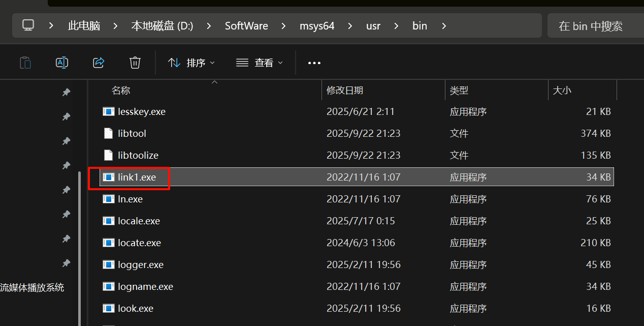Click SoftWare breadcrumb in address bar
This screenshot has height=326, width=644.
pyautogui.click(x=246, y=25)
